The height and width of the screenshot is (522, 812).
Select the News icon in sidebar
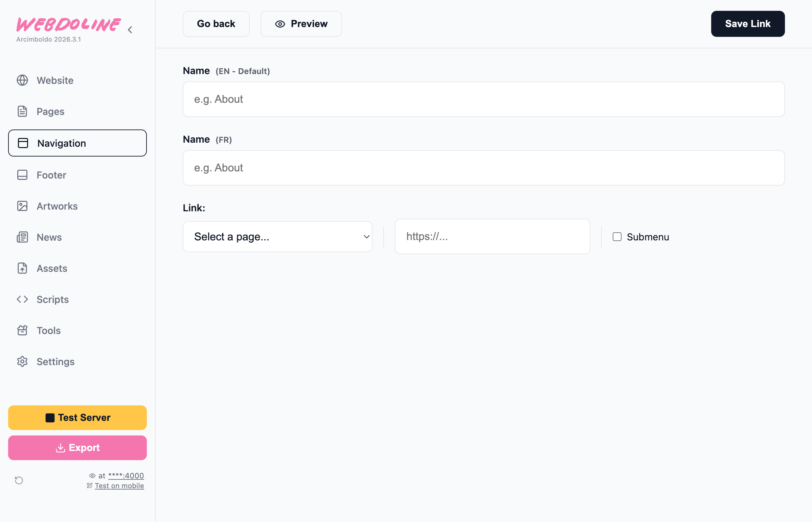pos(22,237)
